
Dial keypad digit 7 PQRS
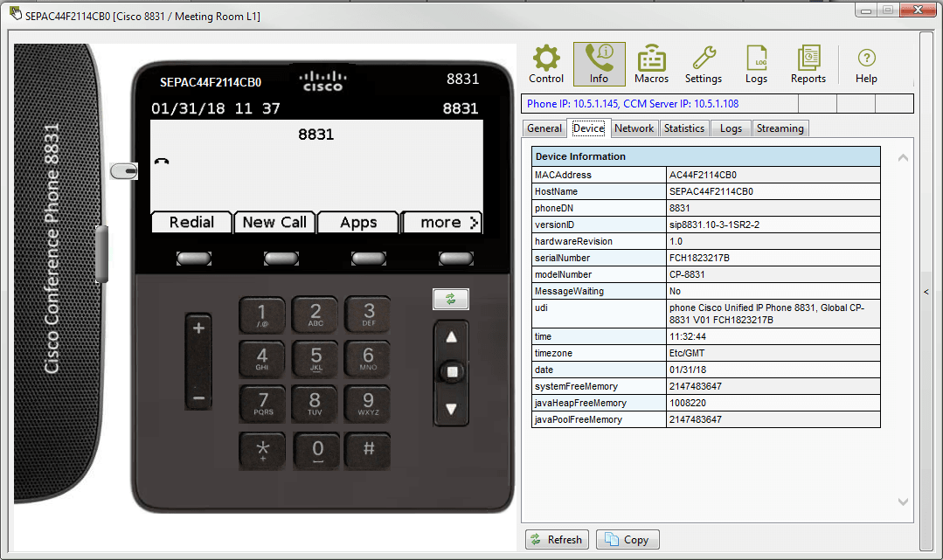coord(261,404)
